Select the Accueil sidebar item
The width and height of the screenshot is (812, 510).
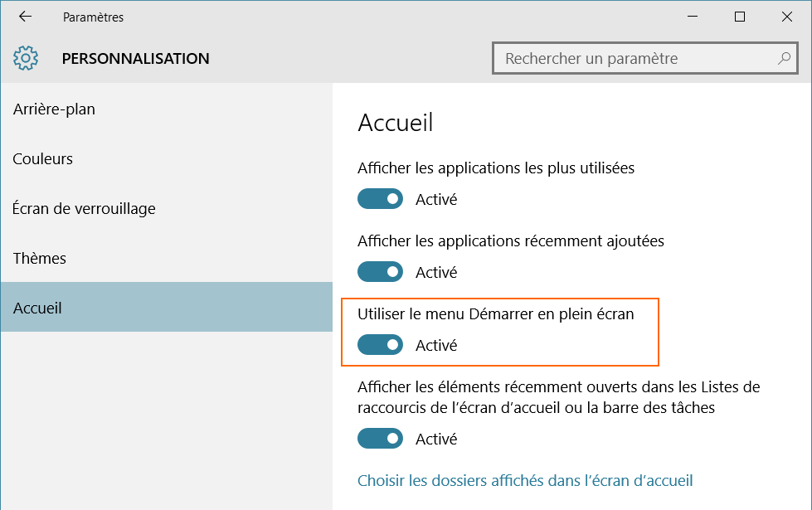[38, 308]
